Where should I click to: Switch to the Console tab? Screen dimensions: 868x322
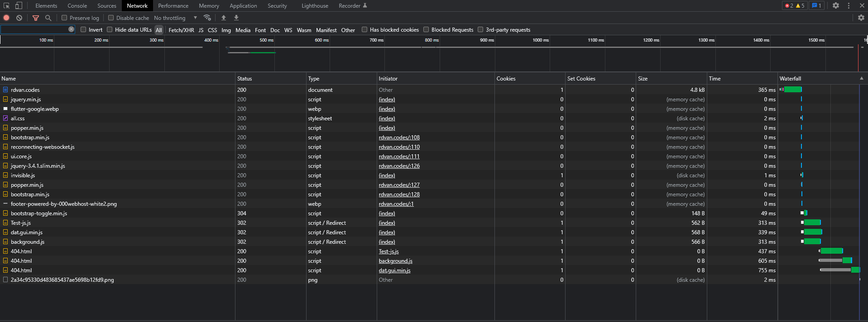77,6
